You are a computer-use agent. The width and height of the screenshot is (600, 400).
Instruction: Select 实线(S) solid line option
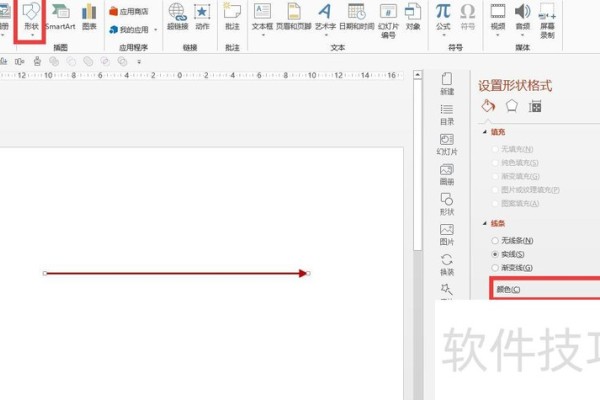tap(508, 254)
